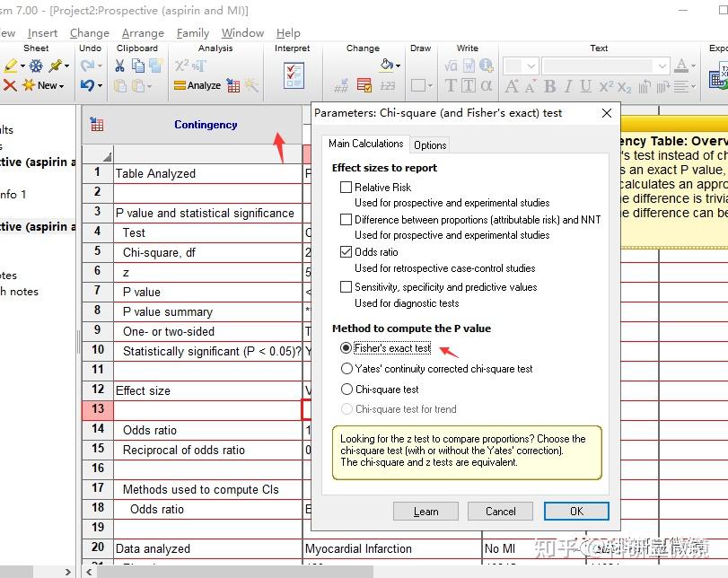
Task: Check the Relative Risk checkbox
Action: click(x=346, y=187)
